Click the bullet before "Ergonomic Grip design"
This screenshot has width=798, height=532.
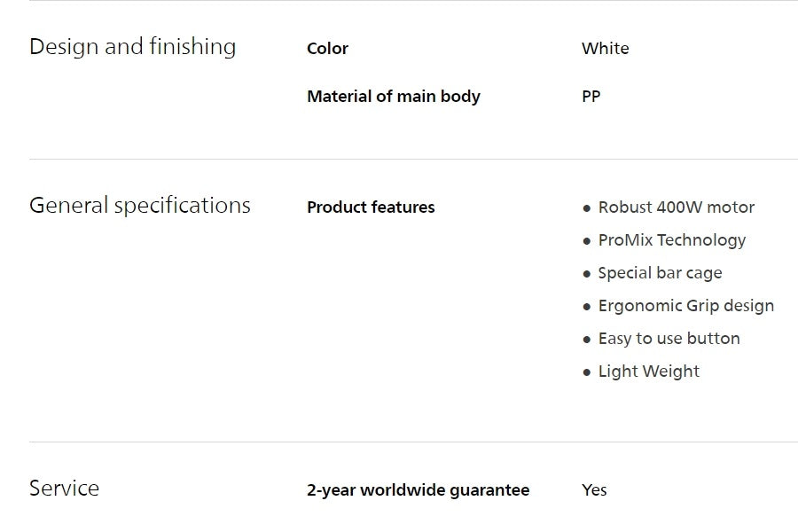click(x=586, y=308)
